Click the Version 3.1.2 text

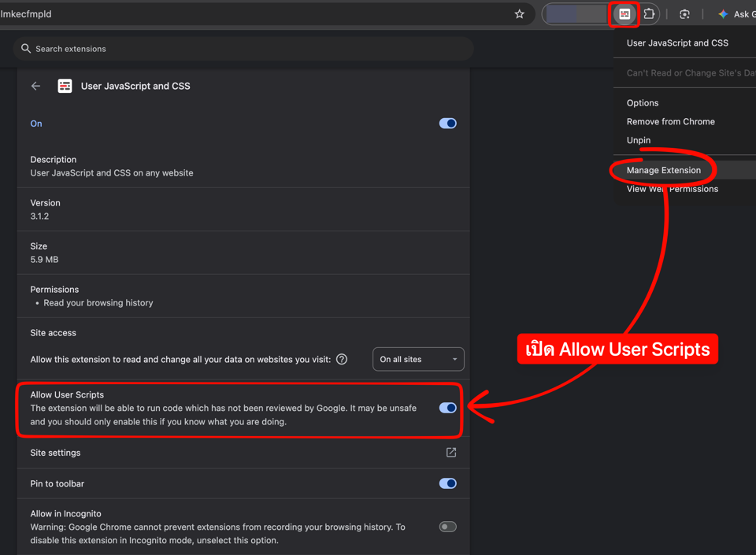[45, 209]
